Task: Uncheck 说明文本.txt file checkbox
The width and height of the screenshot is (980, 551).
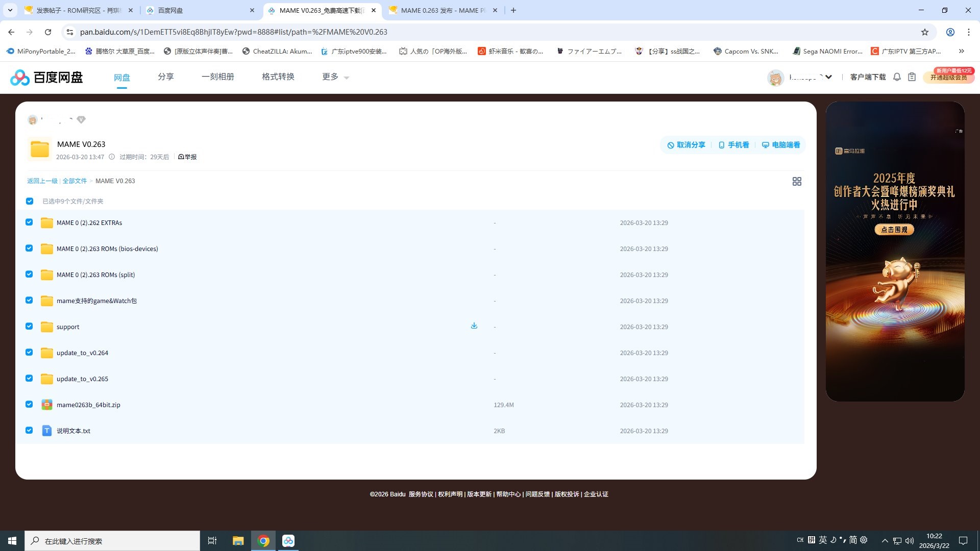Action: pos(29,431)
